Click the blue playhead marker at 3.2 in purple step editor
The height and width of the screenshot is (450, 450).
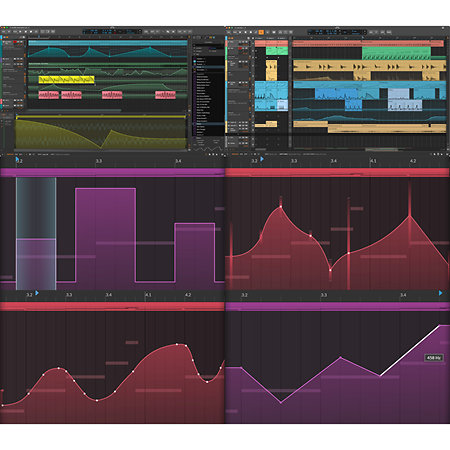click(17, 160)
